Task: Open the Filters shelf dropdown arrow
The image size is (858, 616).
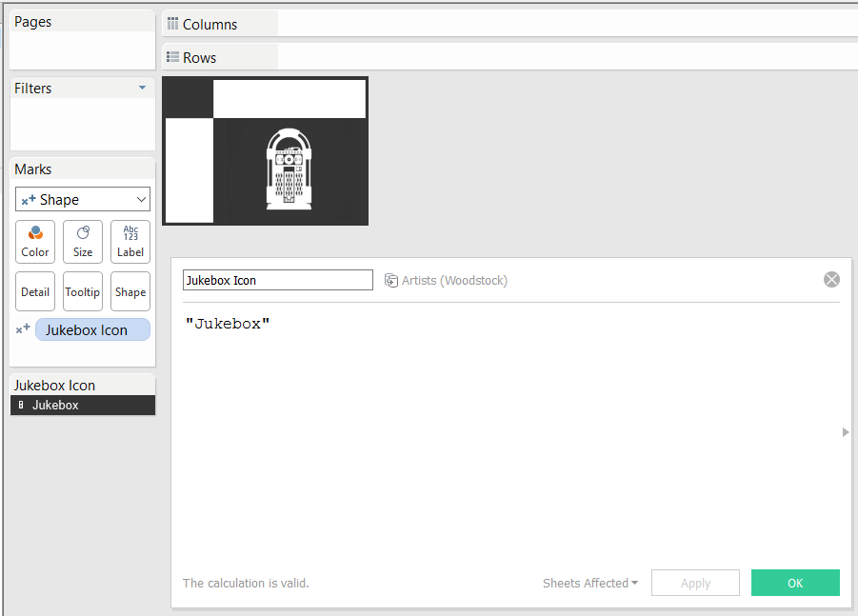Action: 142,88
